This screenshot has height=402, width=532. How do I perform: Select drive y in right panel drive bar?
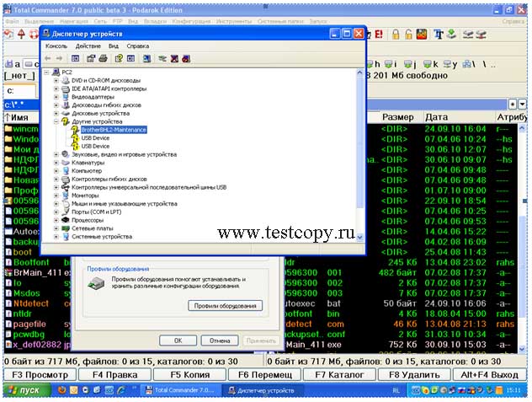[450, 64]
